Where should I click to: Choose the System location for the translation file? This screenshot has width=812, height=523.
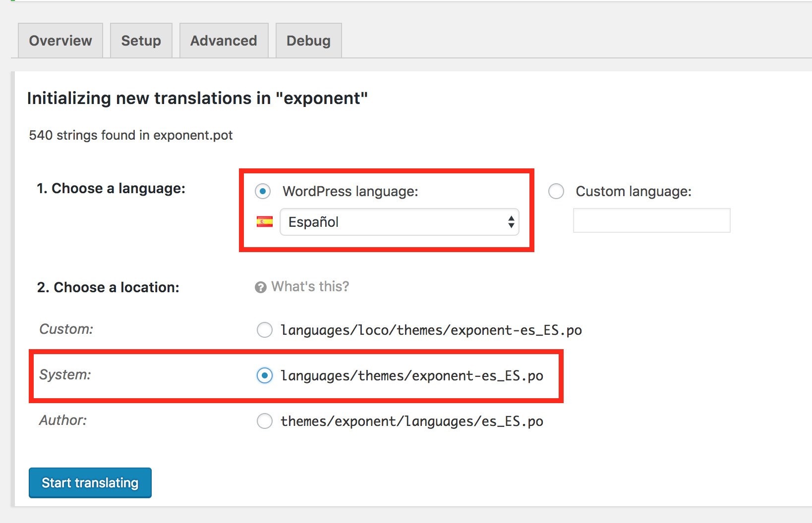click(265, 376)
